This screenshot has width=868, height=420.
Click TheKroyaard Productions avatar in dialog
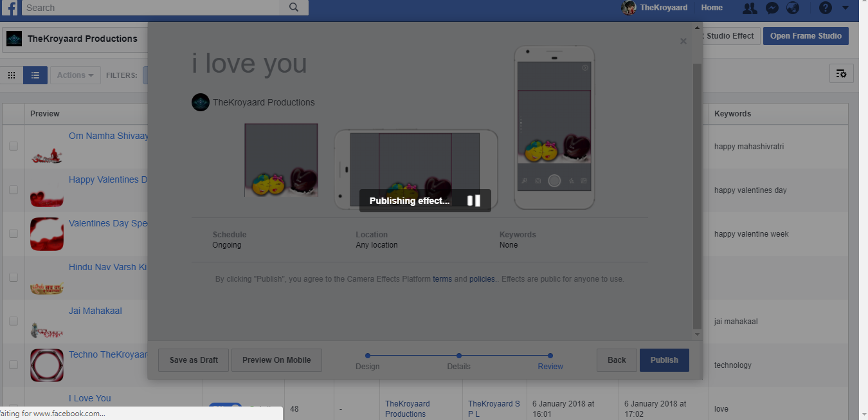pos(201,102)
